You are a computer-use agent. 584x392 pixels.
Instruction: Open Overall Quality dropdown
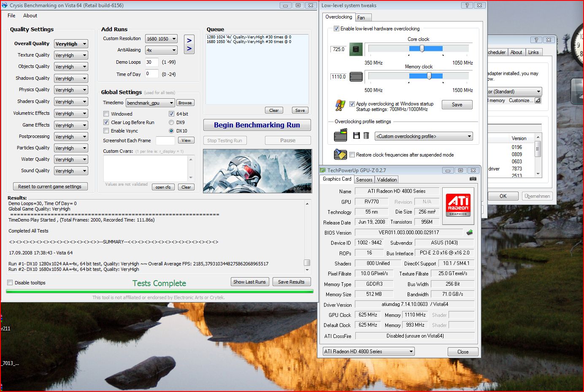71,44
